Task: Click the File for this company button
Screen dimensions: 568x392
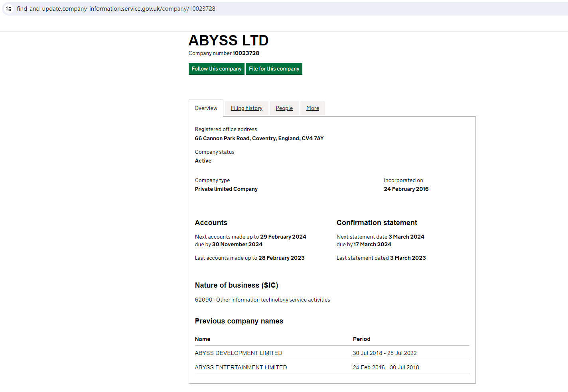Action: point(274,69)
